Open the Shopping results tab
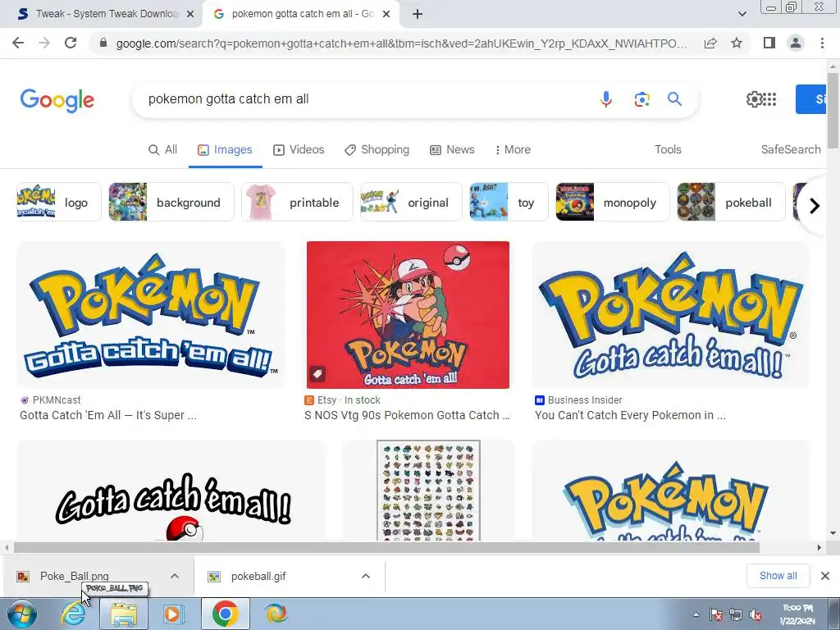The height and width of the screenshot is (630, 840). click(x=377, y=149)
